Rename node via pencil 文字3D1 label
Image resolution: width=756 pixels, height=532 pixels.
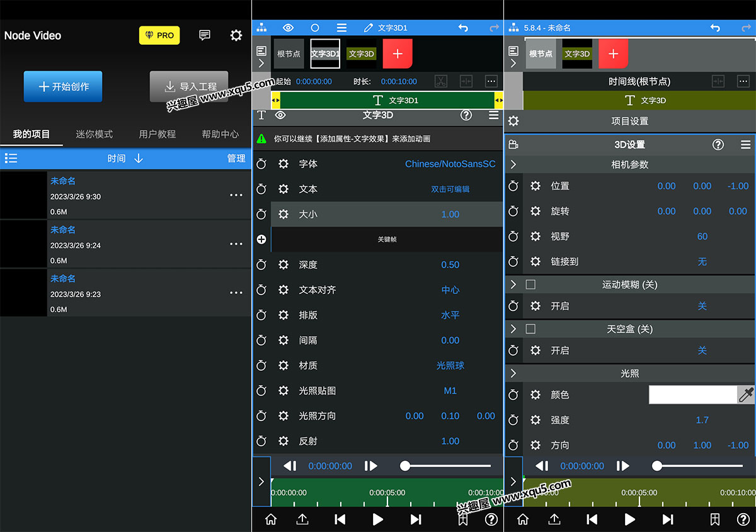pyautogui.click(x=386, y=28)
